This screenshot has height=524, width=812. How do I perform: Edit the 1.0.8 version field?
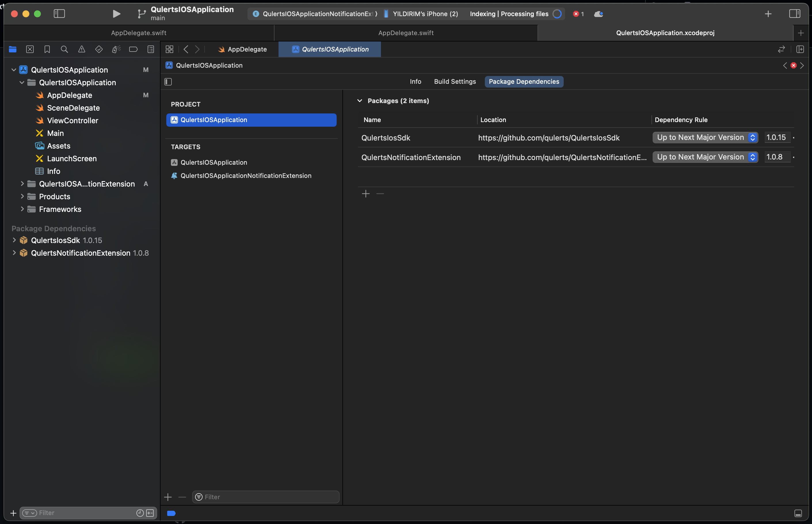coord(777,157)
